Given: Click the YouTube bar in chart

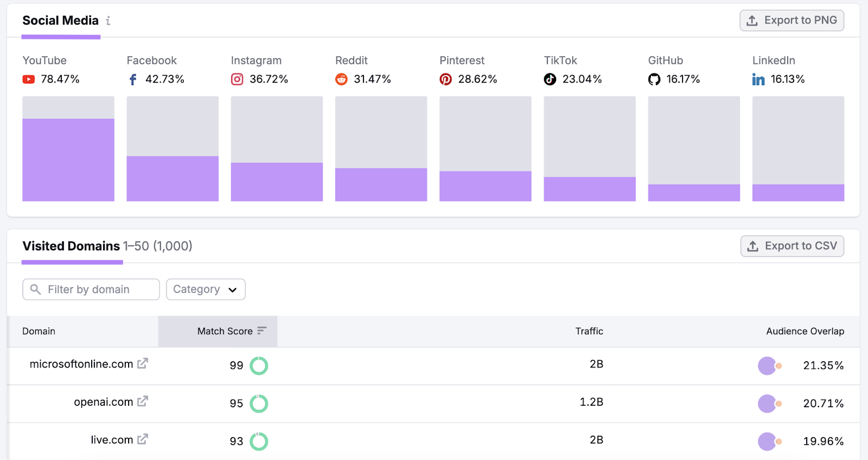Looking at the screenshot, I should coord(68,160).
